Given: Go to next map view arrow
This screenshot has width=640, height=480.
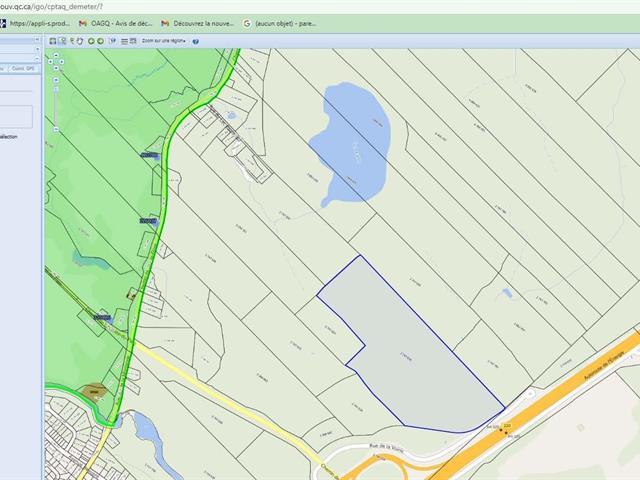Looking at the screenshot, I should pos(101,41).
